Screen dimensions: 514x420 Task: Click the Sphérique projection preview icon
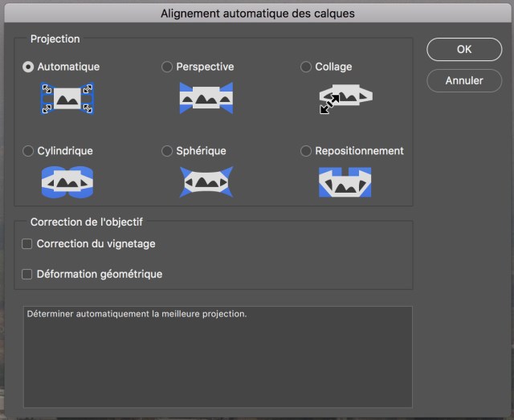206,182
